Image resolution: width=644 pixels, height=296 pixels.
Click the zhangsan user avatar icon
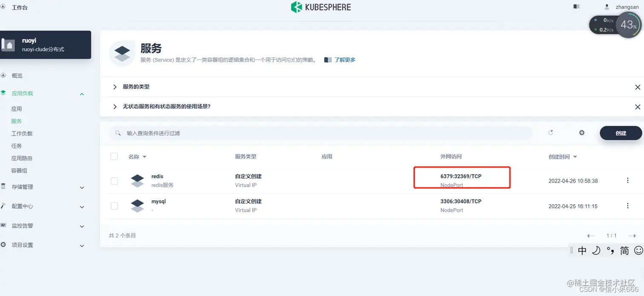(607, 7)
